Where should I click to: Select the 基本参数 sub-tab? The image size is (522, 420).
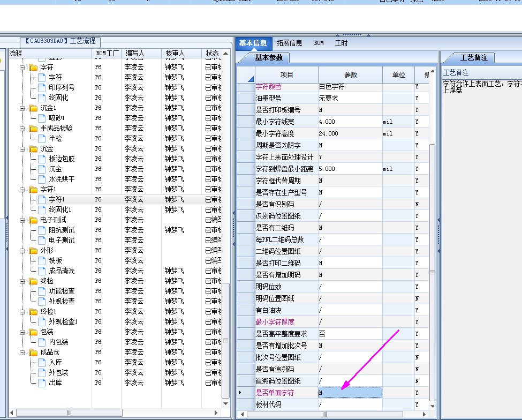tap(269, 58)
